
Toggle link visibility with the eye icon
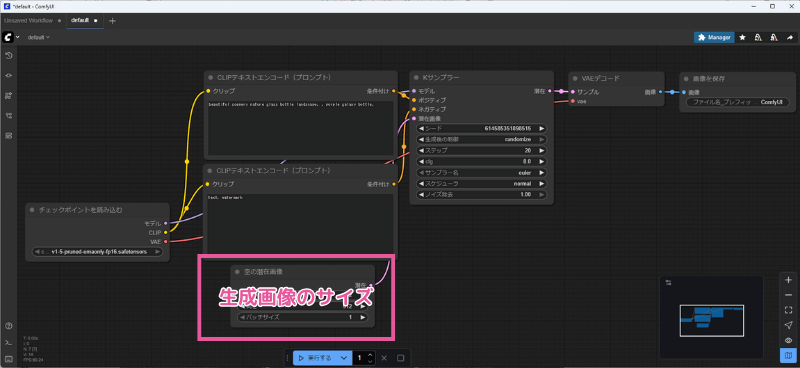(788, 340)
